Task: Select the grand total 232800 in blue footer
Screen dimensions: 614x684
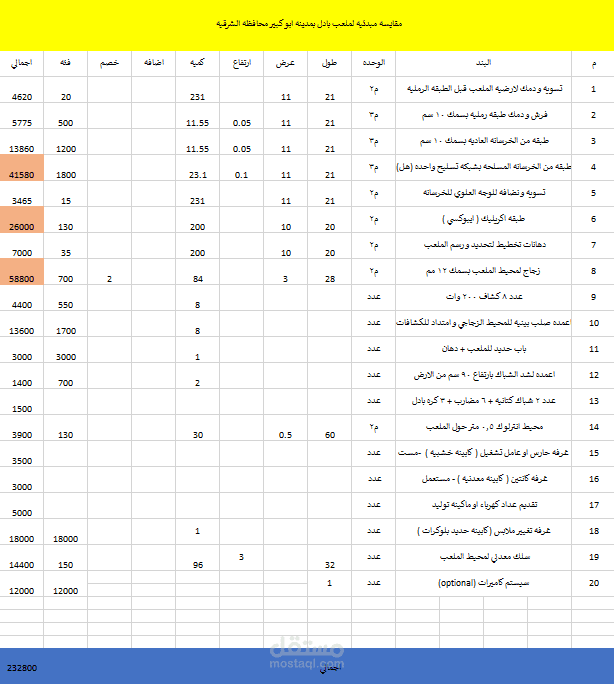Action: pos(22,668)
